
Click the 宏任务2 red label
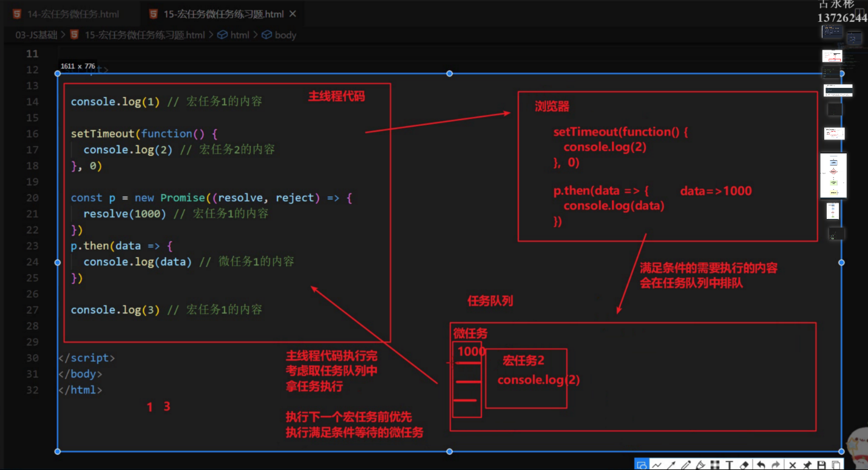[x=523, y=361]
